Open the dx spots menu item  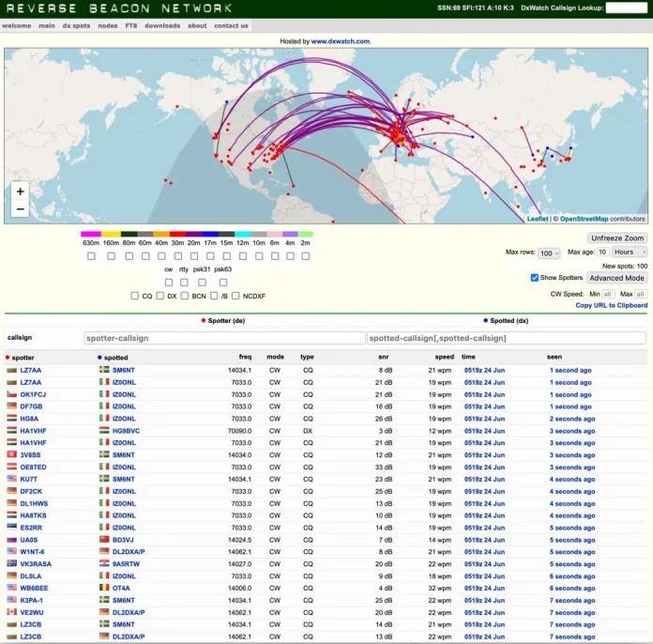[x=77, y=25]
